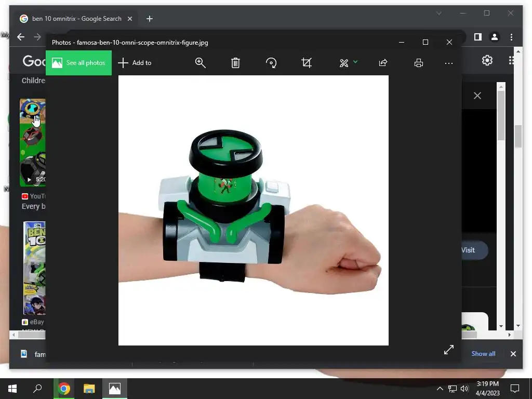Click the horizontal scrollbar right arrow

(509, 335)
